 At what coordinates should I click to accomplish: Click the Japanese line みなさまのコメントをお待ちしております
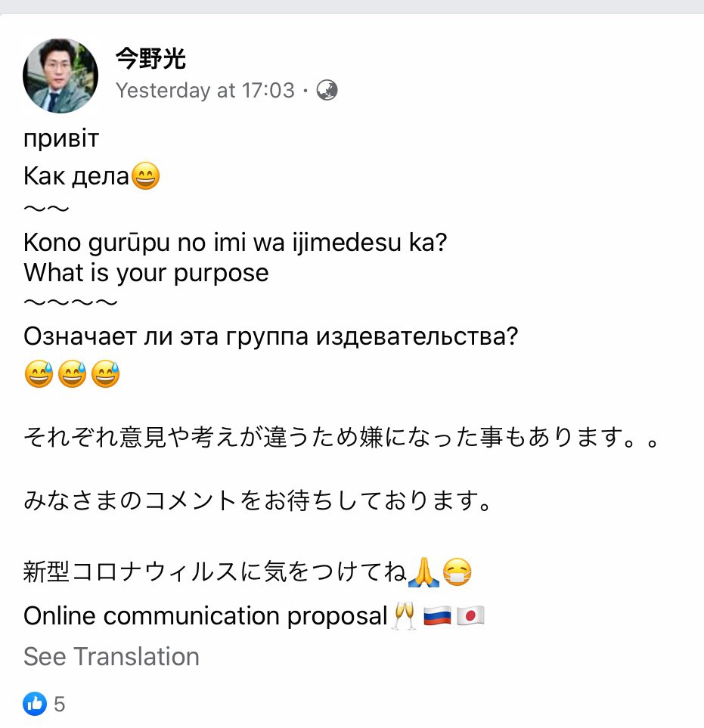[257, 500]
